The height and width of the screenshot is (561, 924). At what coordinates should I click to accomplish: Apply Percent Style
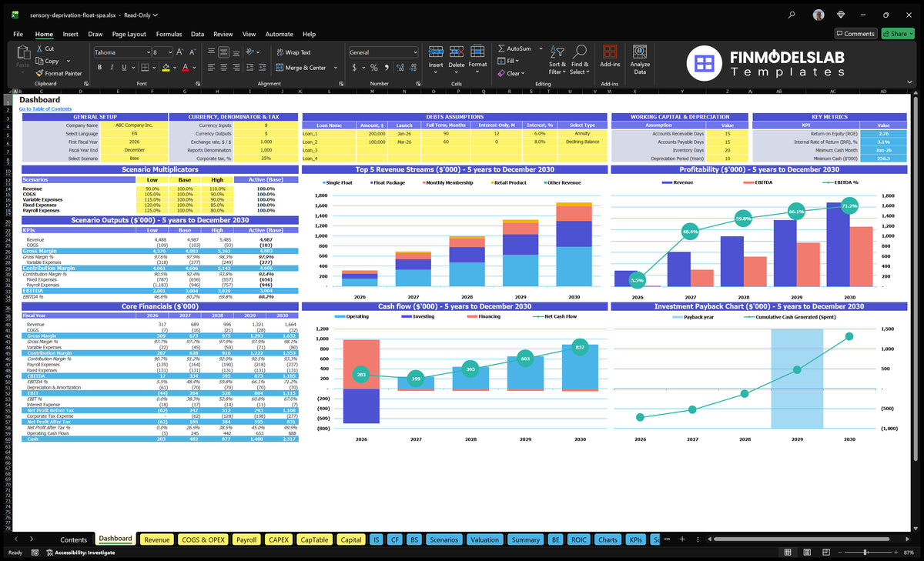tap(373, 68)
